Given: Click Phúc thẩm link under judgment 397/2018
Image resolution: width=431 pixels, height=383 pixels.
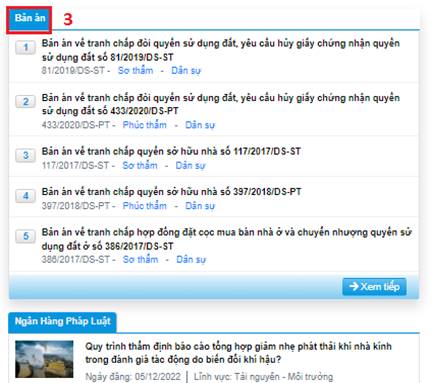Looking at the screenshot, I should tap(144, 206).
